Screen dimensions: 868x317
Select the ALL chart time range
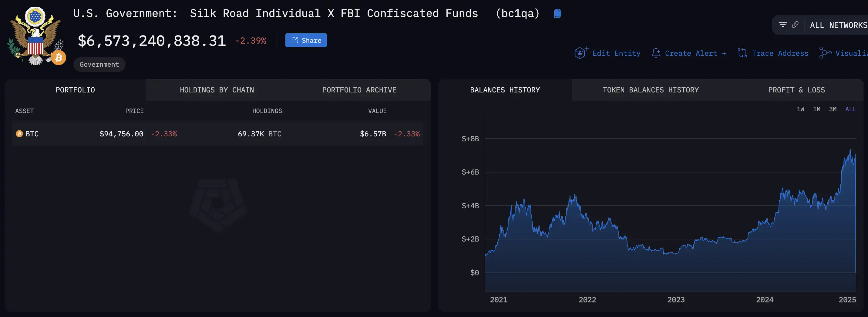(850, 109)
